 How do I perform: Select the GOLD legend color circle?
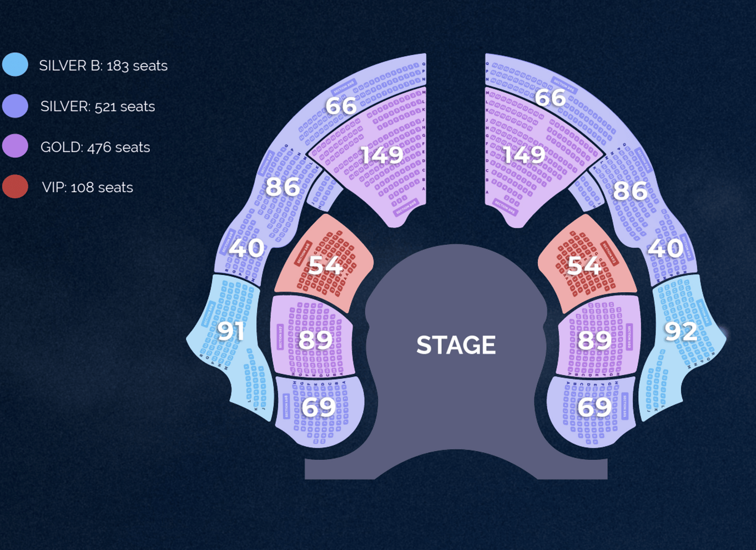click(15, 146)
